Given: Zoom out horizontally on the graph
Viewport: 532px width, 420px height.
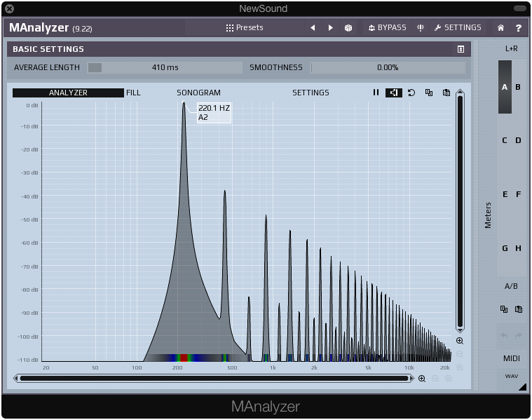Looking at the screenshot, I should [x=435, y=379].
